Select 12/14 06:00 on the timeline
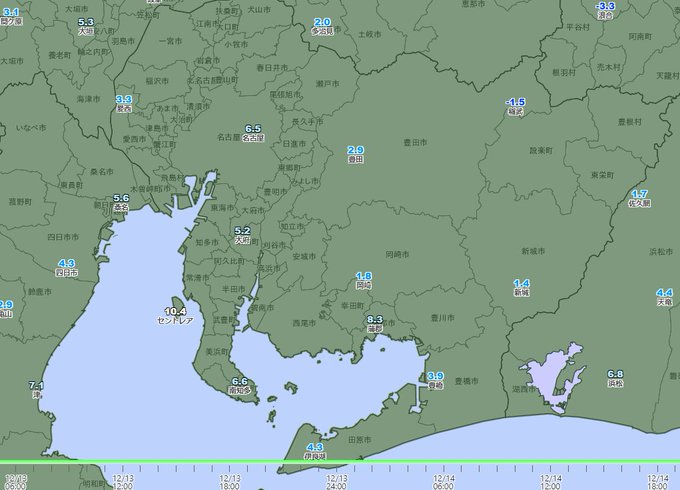This screenshot has height=490, width=680. click(444, 481)
